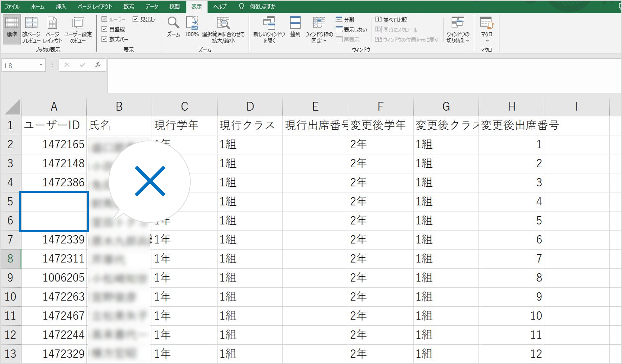Uncheck the Formula Bar (数式バー) checkbox
Viewport: 622px width, 364px height.
point(104,39)
